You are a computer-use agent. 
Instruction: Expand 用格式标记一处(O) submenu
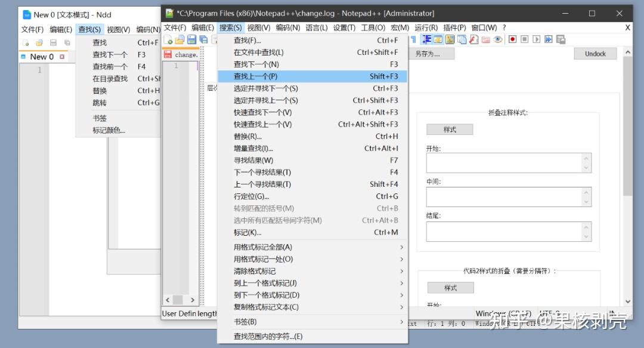[312, 259]
